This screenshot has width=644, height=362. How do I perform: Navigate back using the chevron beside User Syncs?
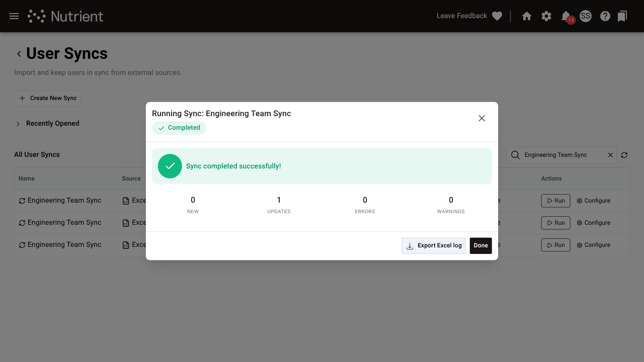pyautogui.click(x=19, y=53)
